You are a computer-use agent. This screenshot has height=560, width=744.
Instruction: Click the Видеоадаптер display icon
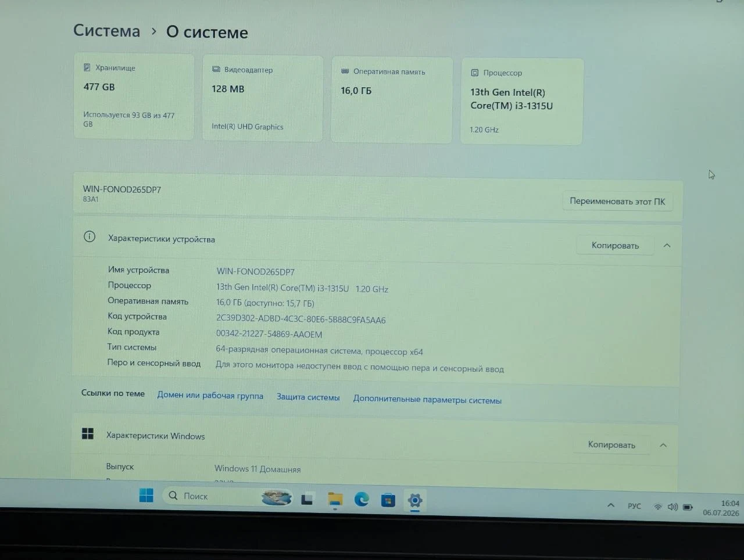click(x=216, y=69)
